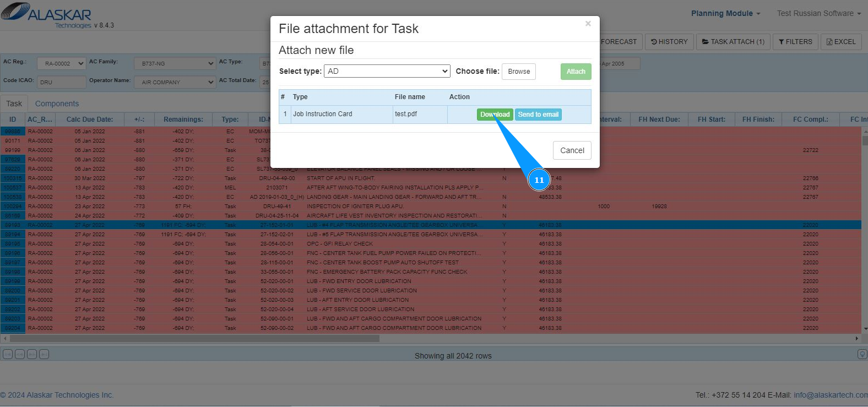The image size is (868, 407).
Task: Switch to the Components tab
Action: [x=57, y=104]
